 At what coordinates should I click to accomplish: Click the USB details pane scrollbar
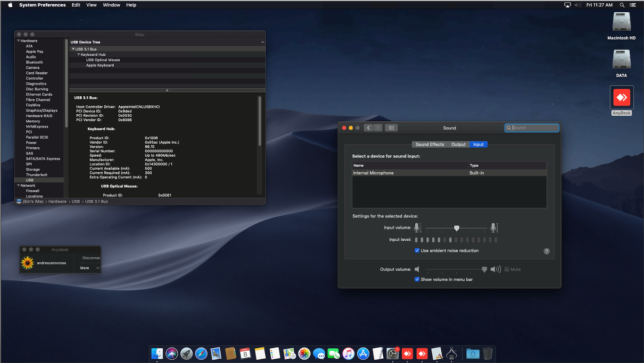click(259, 120)
